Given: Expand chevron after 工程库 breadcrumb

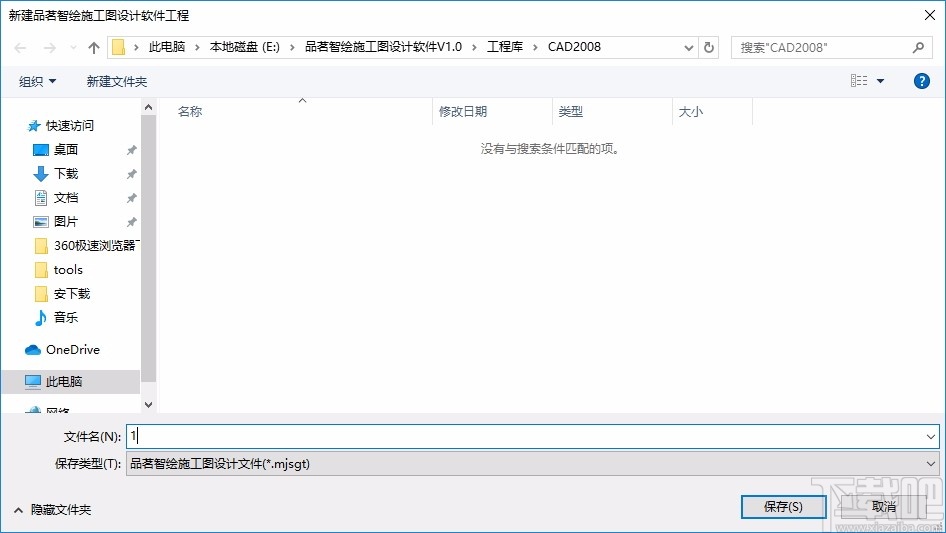Looking at the screenshot, I should [x=535, y=47].
